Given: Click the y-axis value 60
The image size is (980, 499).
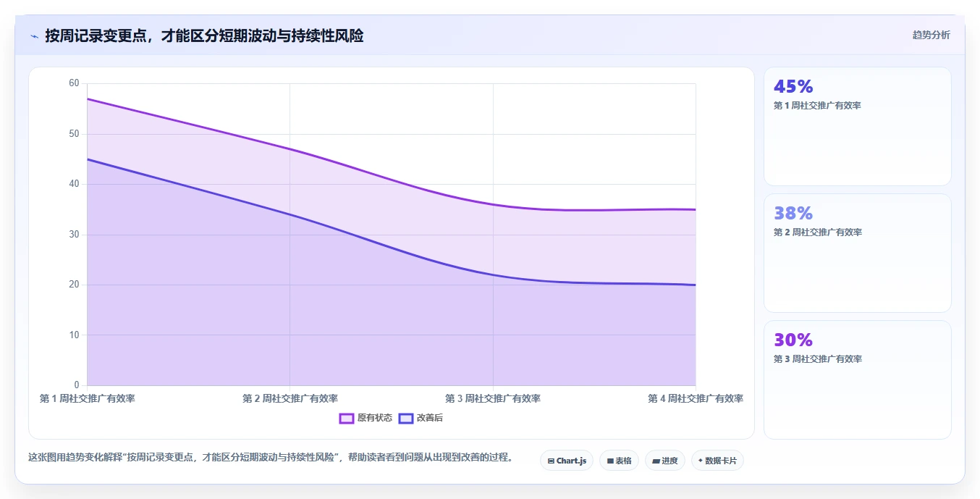Looking at the screenshot, I should click(74, 83).
